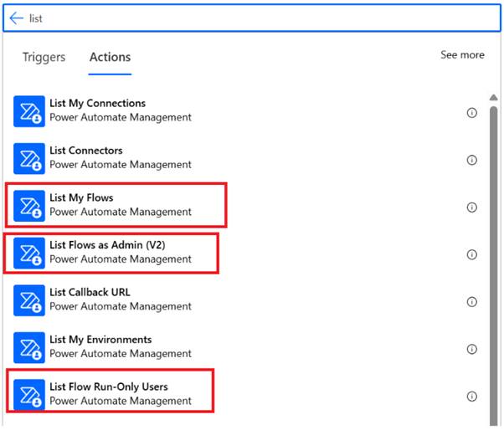Click the vertical scrollbar thumb in actions list

click(493, 266)
